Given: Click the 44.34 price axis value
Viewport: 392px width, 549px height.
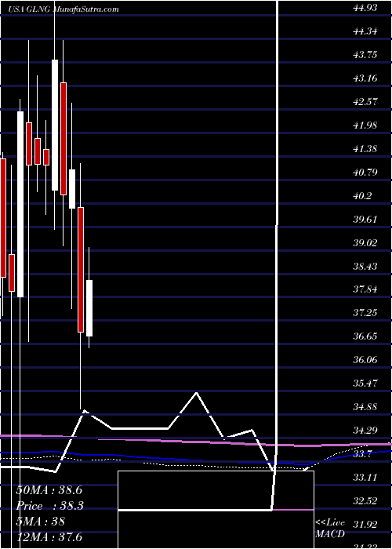Looking at the screenshot, I should (365, 31).
